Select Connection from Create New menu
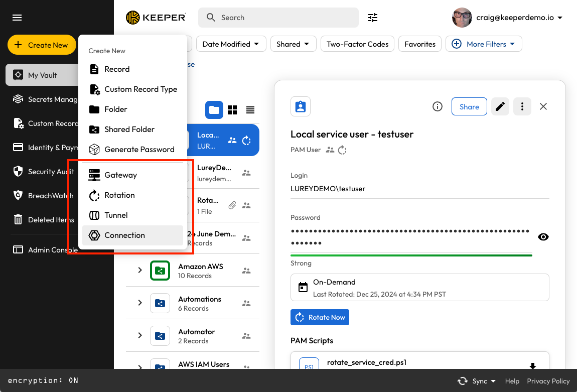 coord(124,235)
